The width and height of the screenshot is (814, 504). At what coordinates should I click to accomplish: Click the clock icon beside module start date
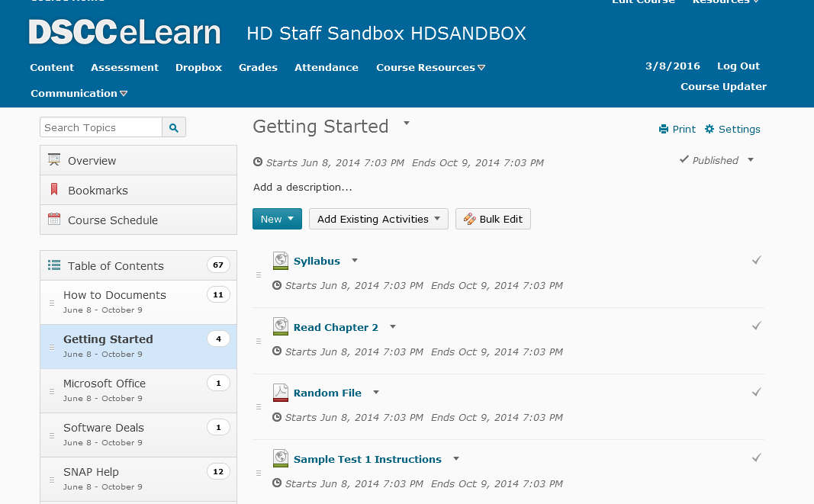[258, 162]
